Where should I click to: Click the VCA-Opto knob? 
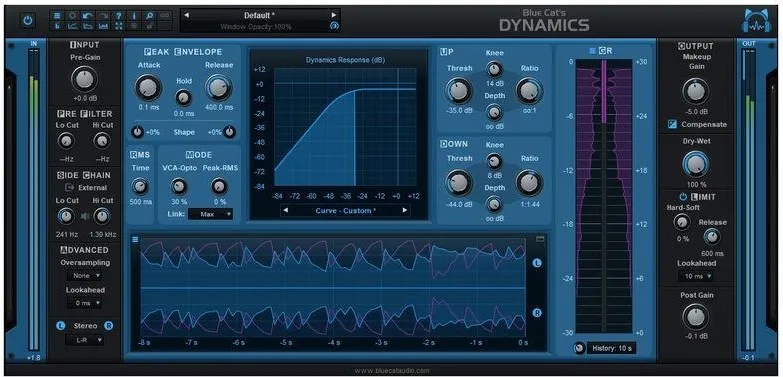tap(178, 187)
